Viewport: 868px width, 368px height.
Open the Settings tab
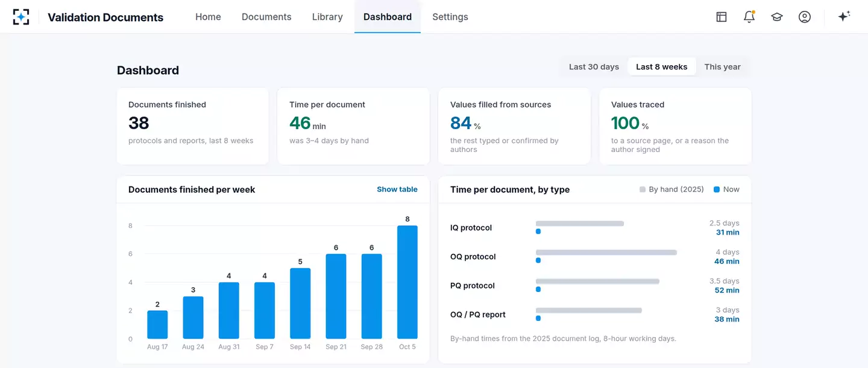coord(450,17)
